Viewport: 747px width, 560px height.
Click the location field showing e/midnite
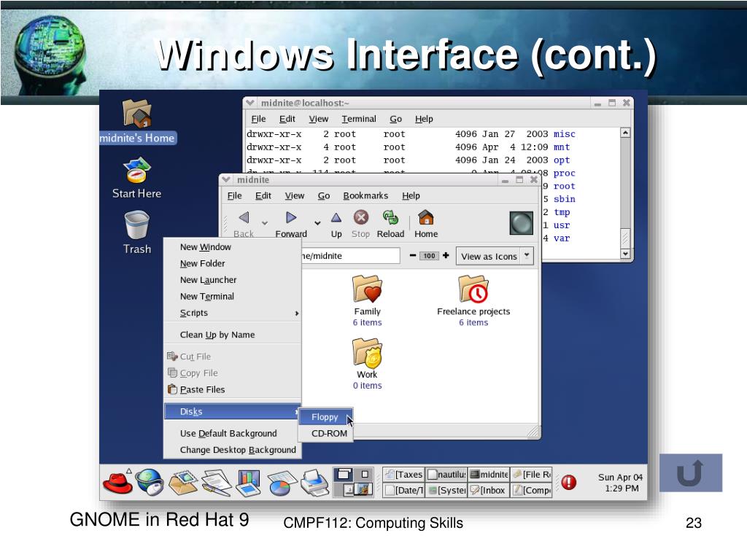click(351, 256)
